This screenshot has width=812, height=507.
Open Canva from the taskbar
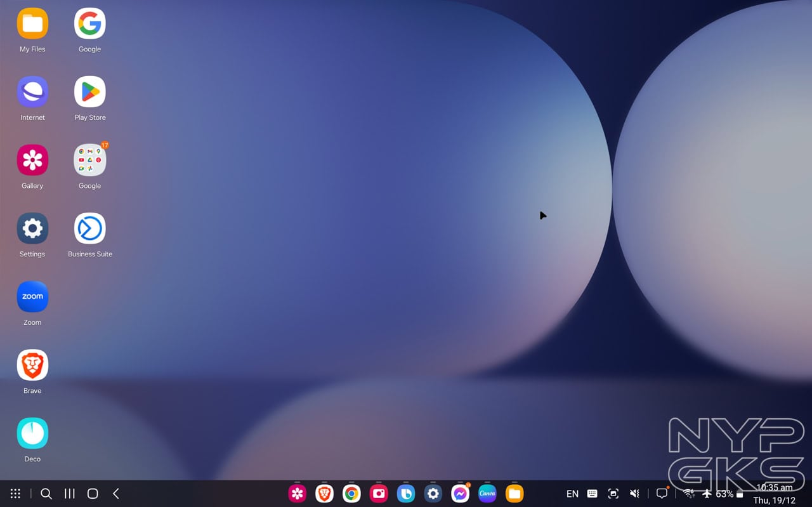[x=487, y=493]
